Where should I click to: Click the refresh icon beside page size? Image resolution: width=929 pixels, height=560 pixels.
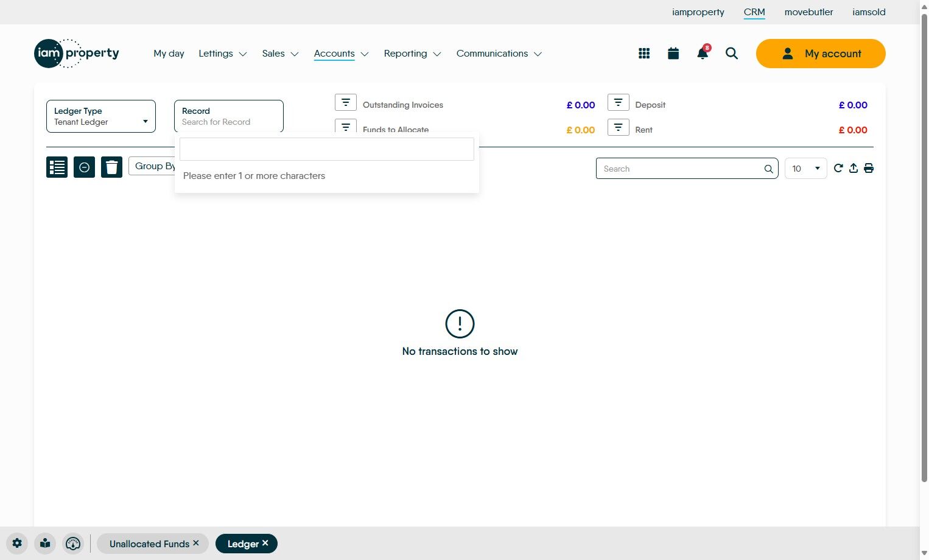838,168
